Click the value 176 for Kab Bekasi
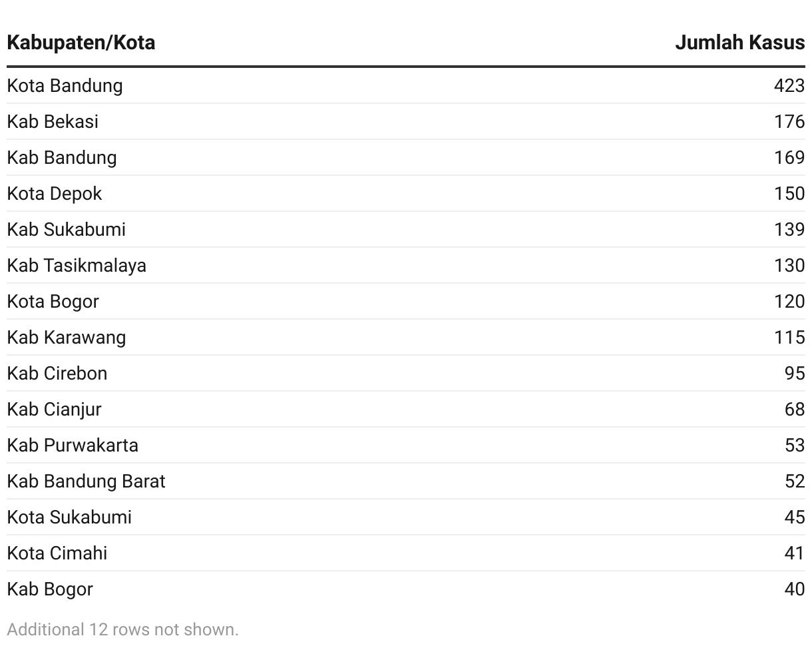812x646 pixels. tap(789, 122)
